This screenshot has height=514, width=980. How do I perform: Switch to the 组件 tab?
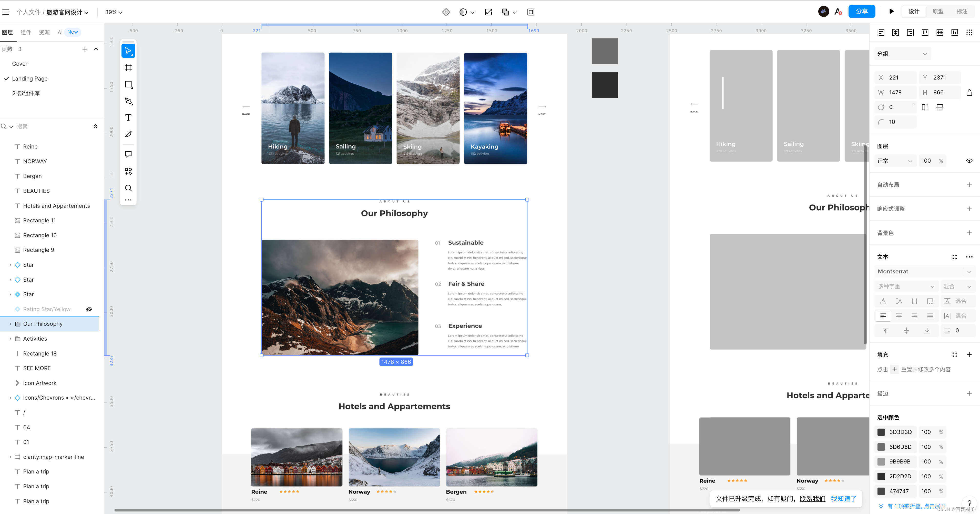pyautogui.click(x=26, y=32)
